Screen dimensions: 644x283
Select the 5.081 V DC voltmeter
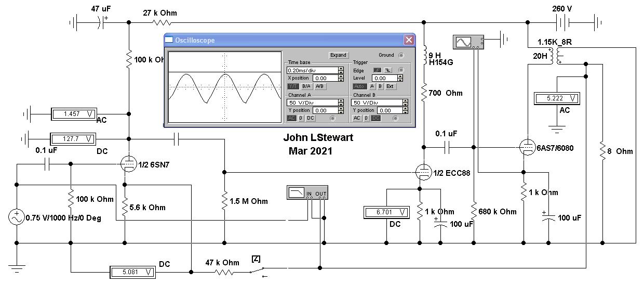(x=132, y=272)
